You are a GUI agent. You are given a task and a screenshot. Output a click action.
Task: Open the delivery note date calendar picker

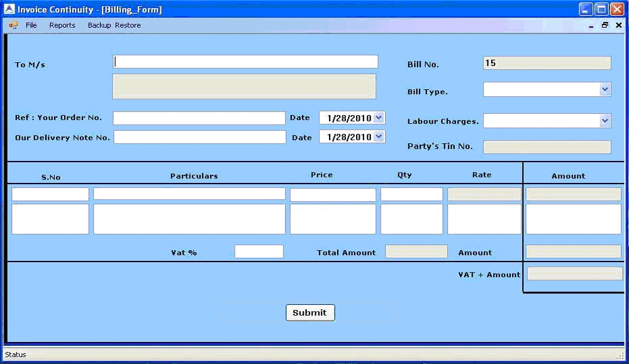pyautogui.click(x=379, y=136)
